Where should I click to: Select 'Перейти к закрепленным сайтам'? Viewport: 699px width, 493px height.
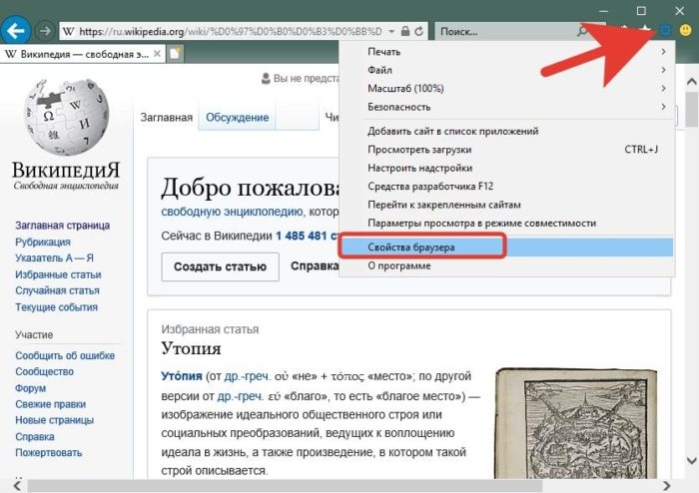[x=507, y=205]
